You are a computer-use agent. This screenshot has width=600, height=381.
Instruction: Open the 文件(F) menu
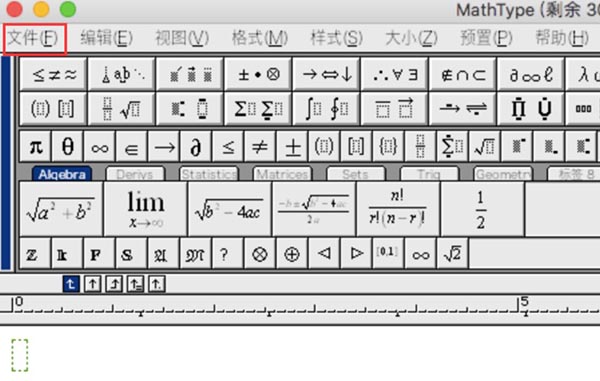[33, 38]
